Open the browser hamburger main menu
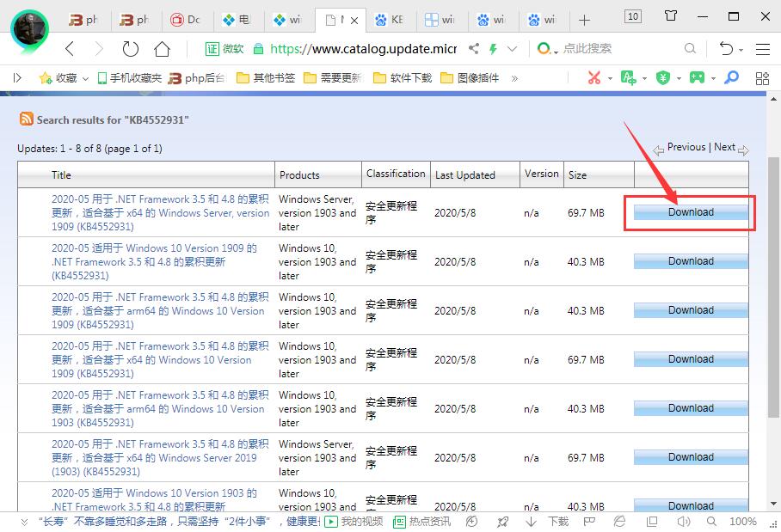 pyautogui.click(x=763, y=49)
